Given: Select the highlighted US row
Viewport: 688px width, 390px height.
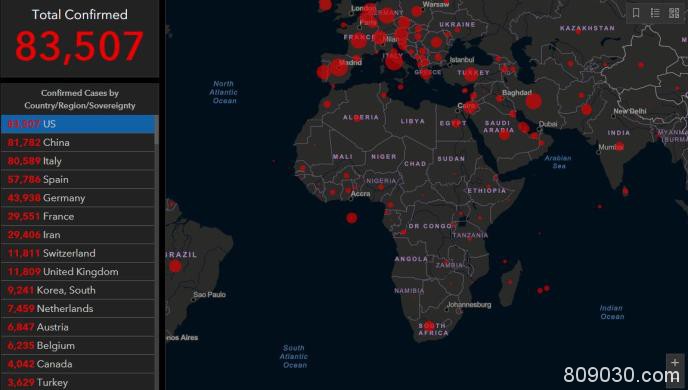Looking at the screenshot, I should tap(78, 124).
